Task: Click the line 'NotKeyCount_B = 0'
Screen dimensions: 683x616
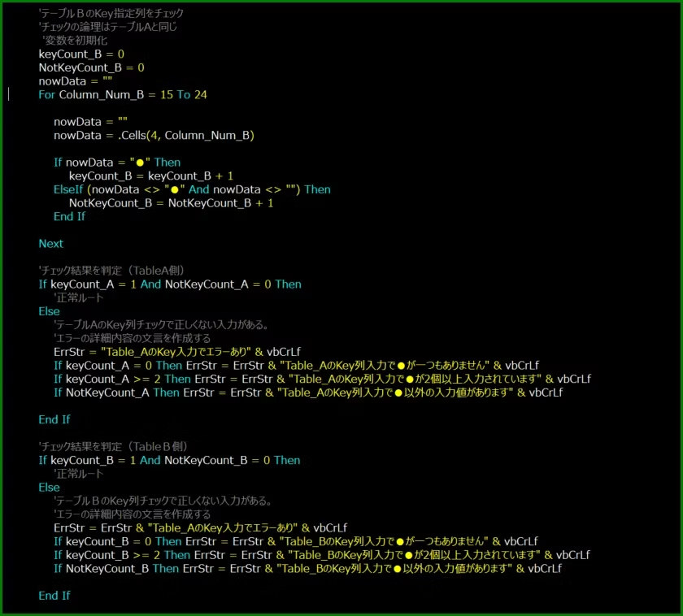Action: click(x=91, y=67)
